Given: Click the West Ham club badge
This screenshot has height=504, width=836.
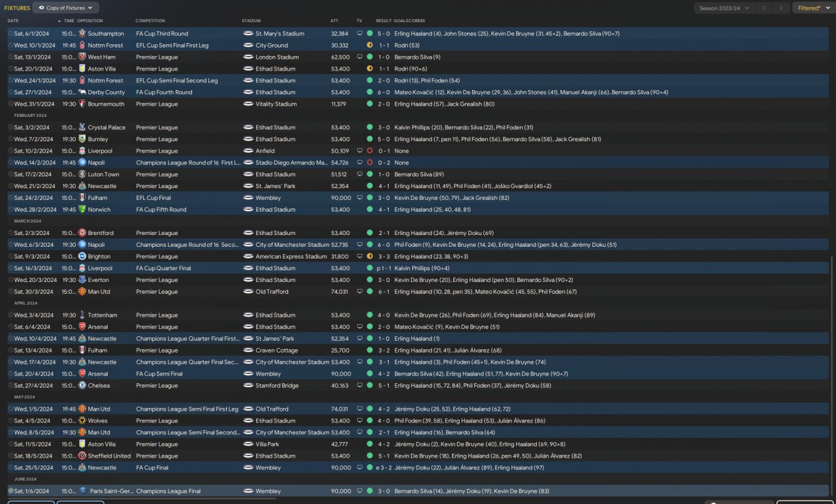Looking at the screenshot, I should [82, 57].
